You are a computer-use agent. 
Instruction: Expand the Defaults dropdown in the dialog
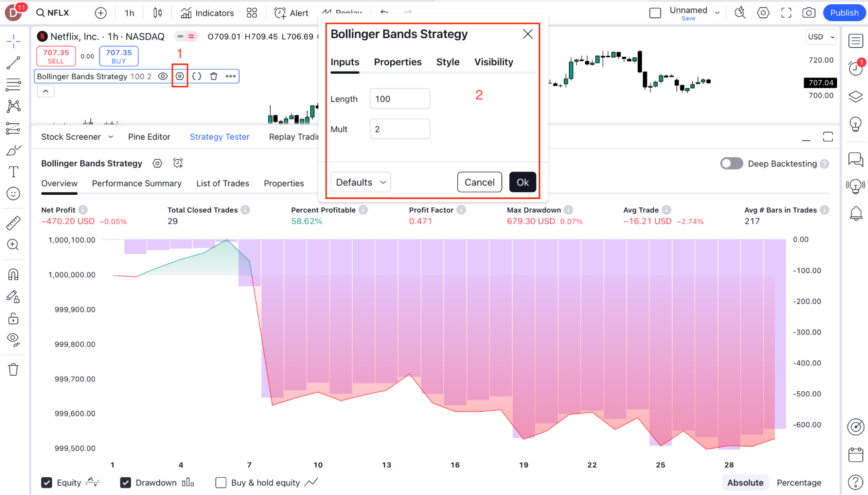[360, 182]
